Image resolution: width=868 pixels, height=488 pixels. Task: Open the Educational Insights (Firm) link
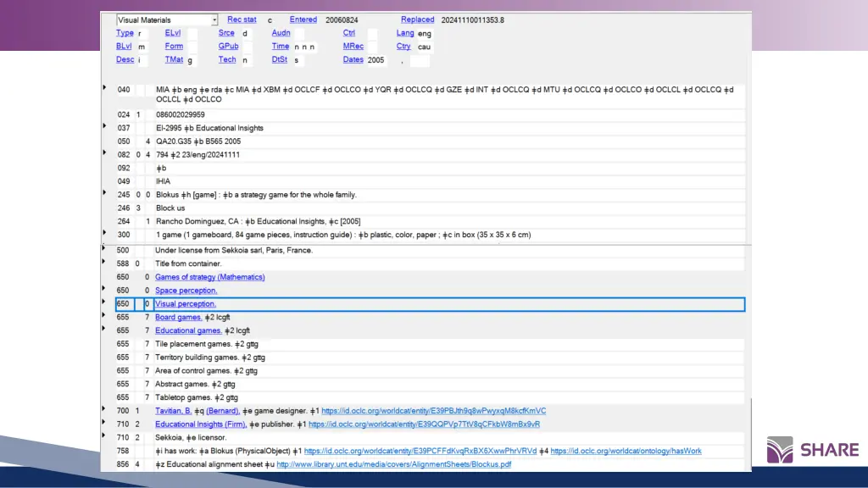(201, 424)
